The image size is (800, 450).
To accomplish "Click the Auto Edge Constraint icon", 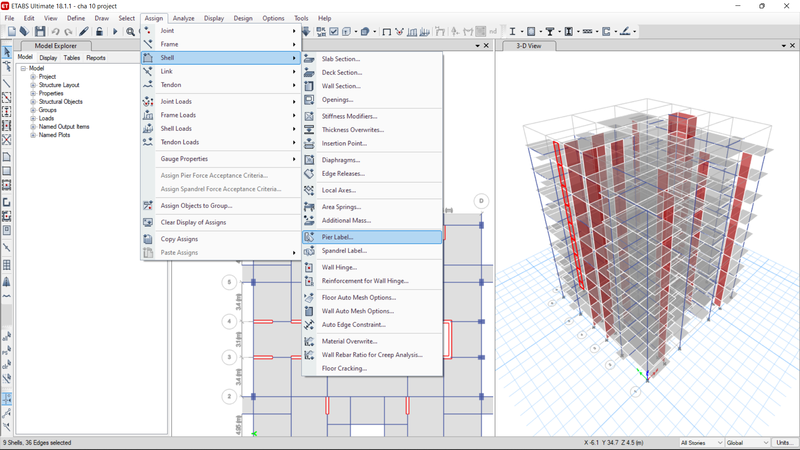I will (x=309, y=324).
